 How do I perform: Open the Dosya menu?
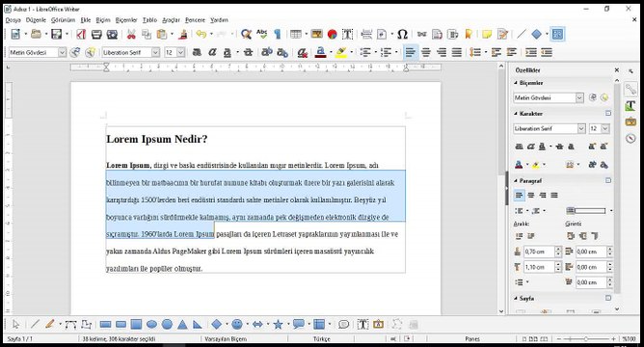[x=13, y=19]
